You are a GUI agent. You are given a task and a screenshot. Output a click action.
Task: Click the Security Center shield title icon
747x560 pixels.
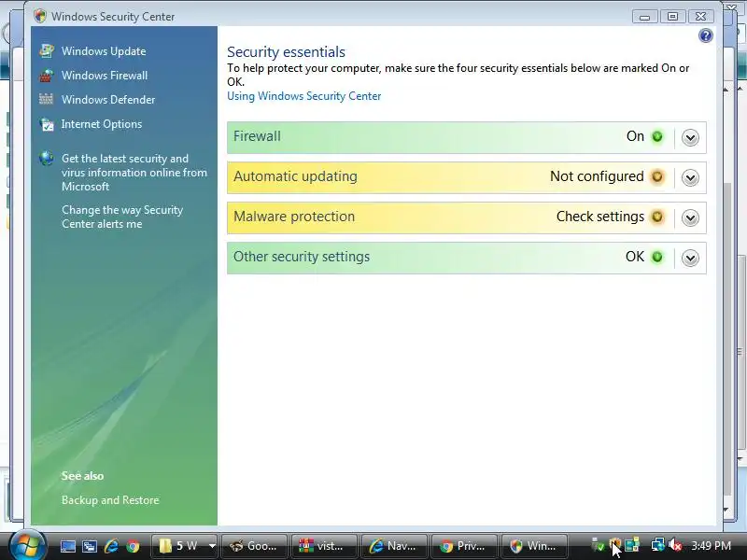(40, 16)
